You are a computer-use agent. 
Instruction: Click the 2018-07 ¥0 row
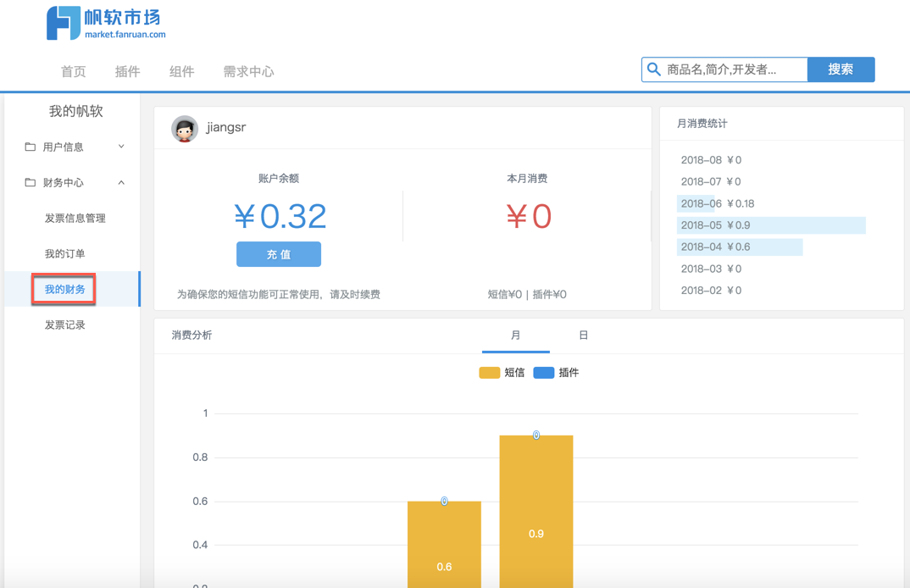coord(711,181)
